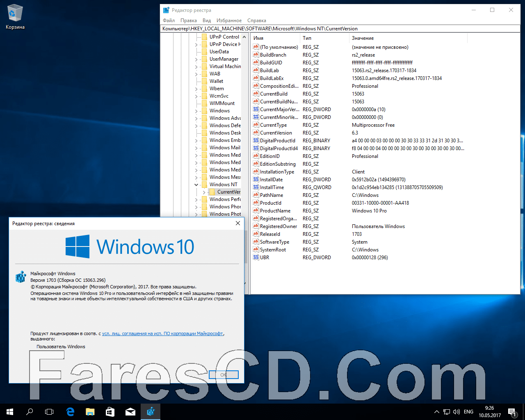
Task: Open File Explorer from the taskbar
Action: (90, 411)
